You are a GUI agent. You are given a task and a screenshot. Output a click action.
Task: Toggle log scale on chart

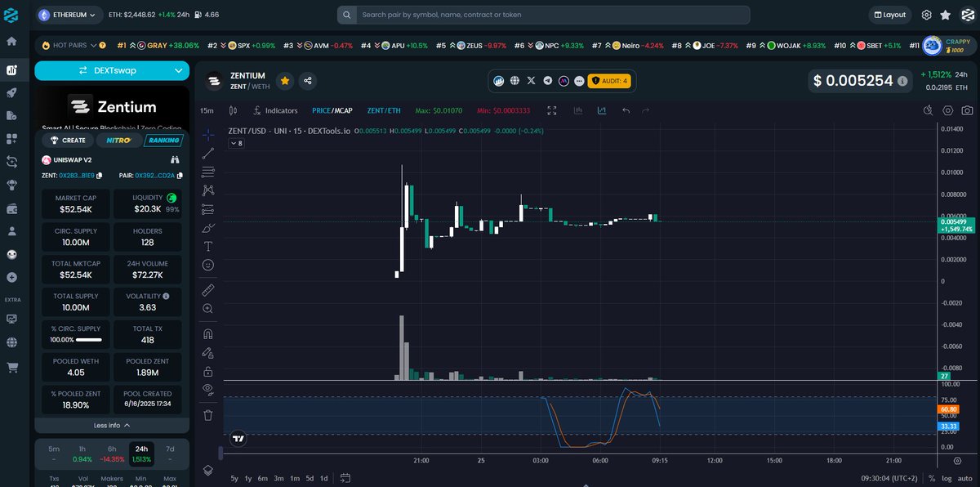click(x=946, y=478)
